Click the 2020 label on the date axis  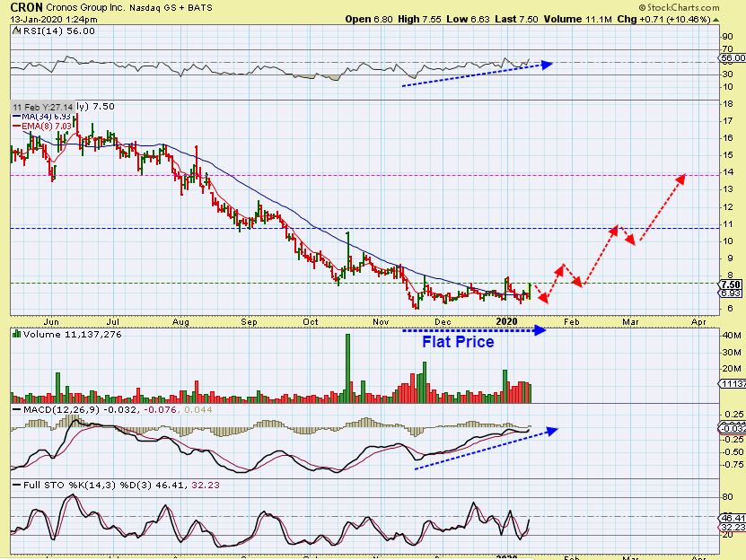pos(506,322)
